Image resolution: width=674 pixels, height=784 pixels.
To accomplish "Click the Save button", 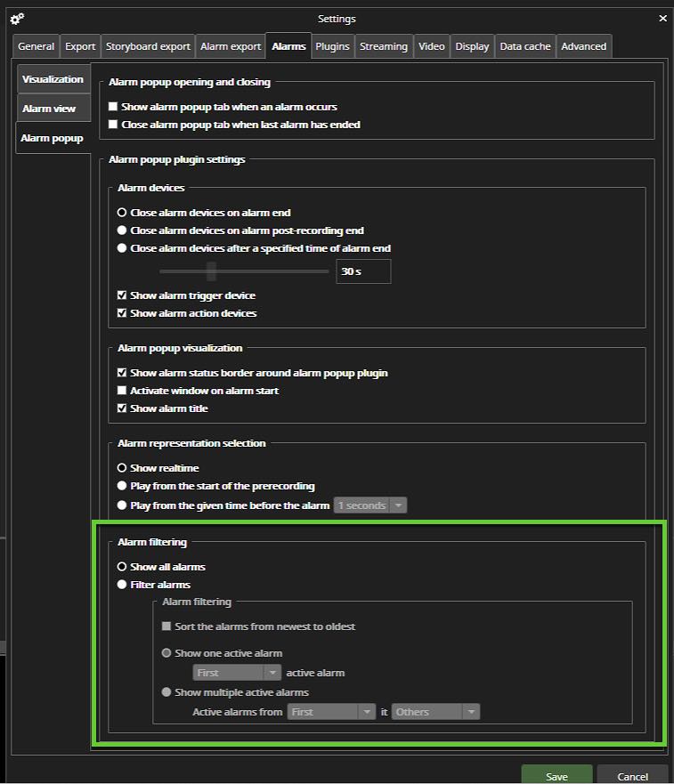I will [x=556, y=776].
